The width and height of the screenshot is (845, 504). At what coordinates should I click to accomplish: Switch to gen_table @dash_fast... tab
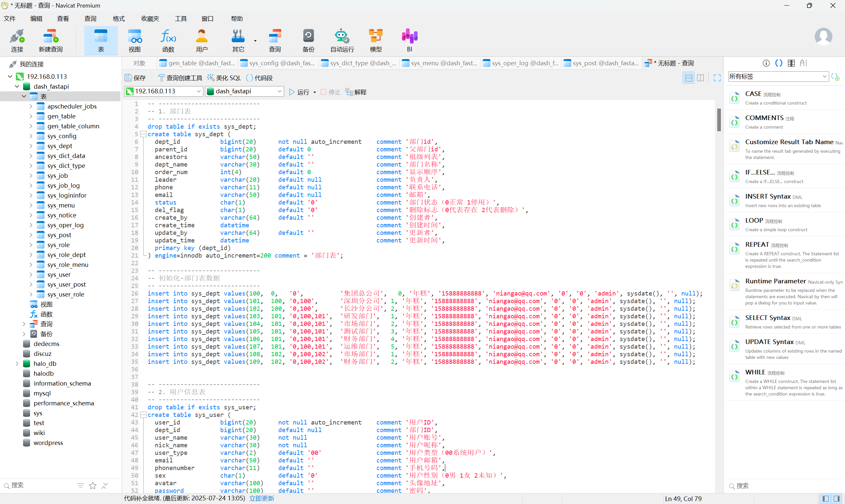[x=197, y=63]
